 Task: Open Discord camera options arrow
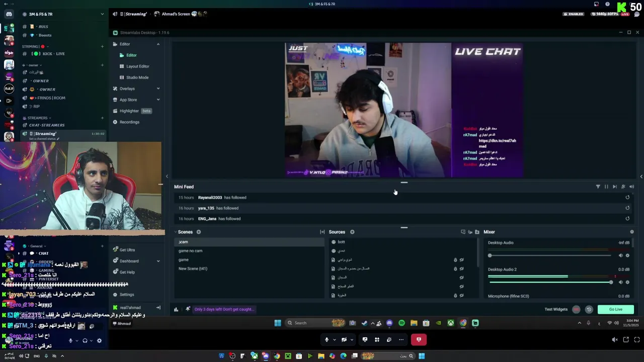(352, 340)
